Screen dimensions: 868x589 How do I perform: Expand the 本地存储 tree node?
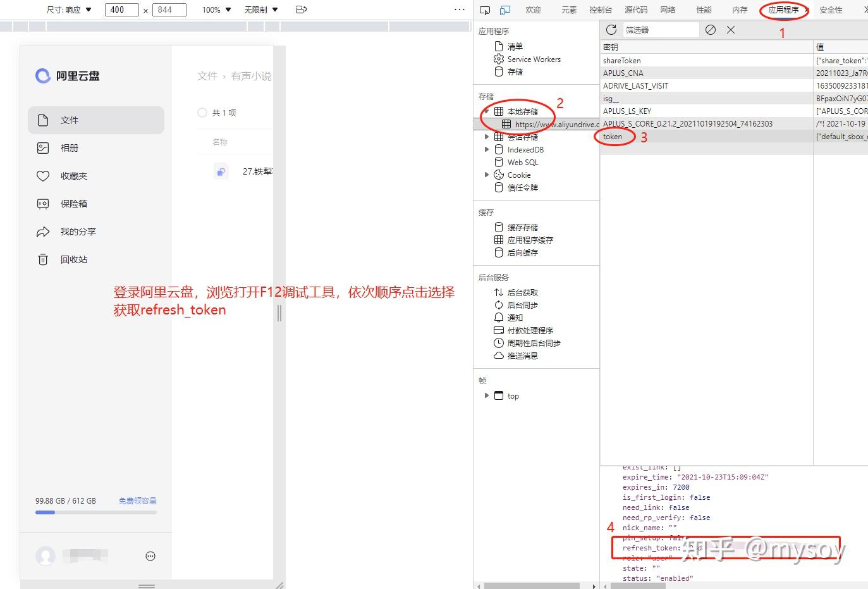tap(487, 111)
